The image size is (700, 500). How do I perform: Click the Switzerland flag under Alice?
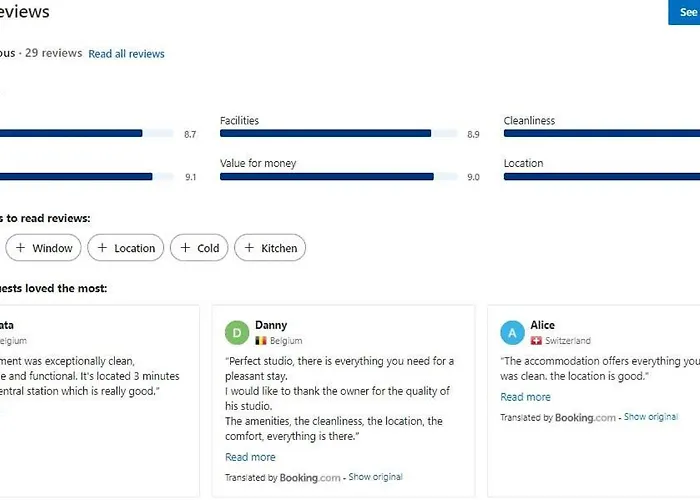pyautogui.click(x=536, y=341)
